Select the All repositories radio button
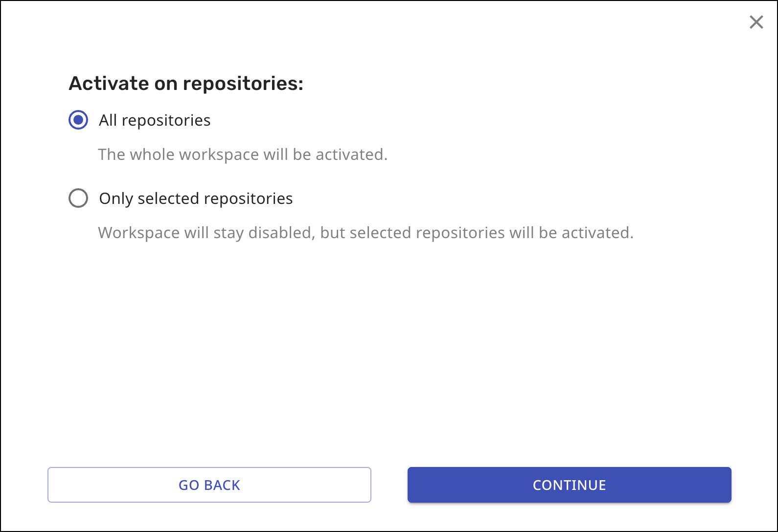778x532 pixels. 78,120
